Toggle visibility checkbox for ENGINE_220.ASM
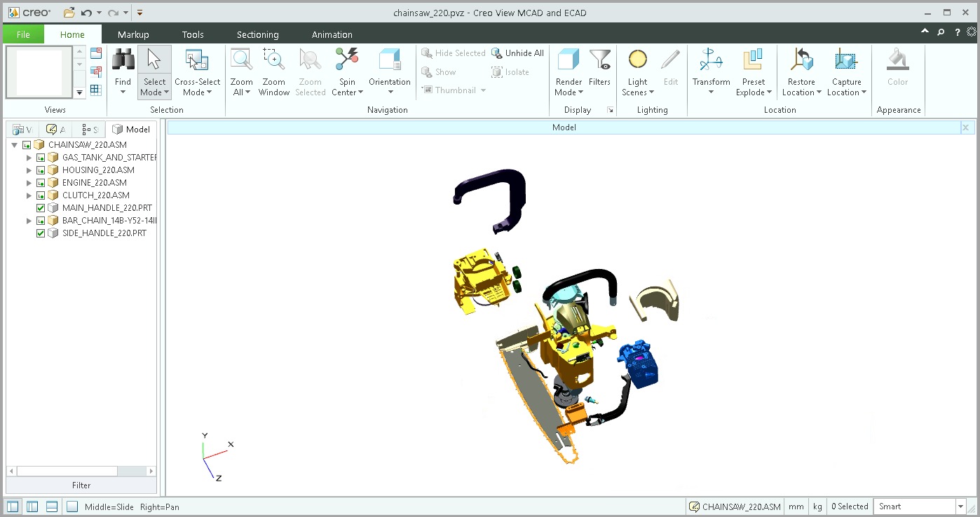 pyautogui.click(x=41, y=183)
